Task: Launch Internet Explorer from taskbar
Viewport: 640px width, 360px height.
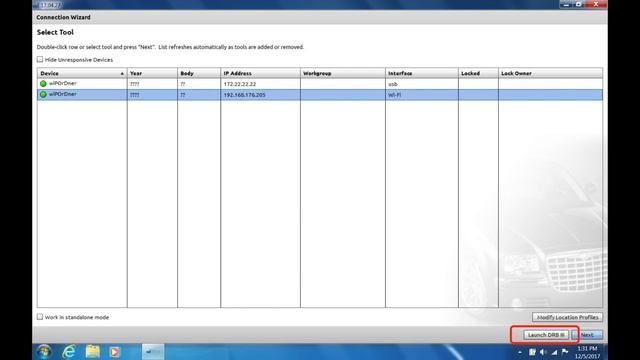Action: coord(69,351)
